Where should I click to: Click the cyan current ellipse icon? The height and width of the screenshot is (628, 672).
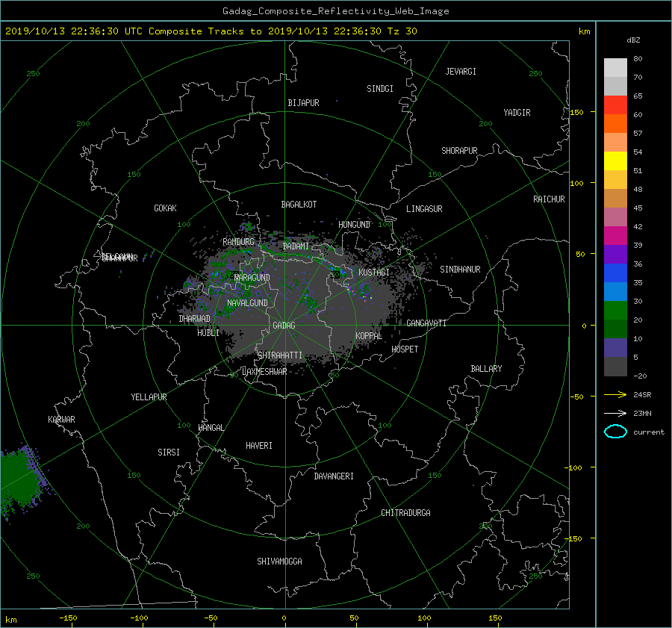tap(615, 432)
